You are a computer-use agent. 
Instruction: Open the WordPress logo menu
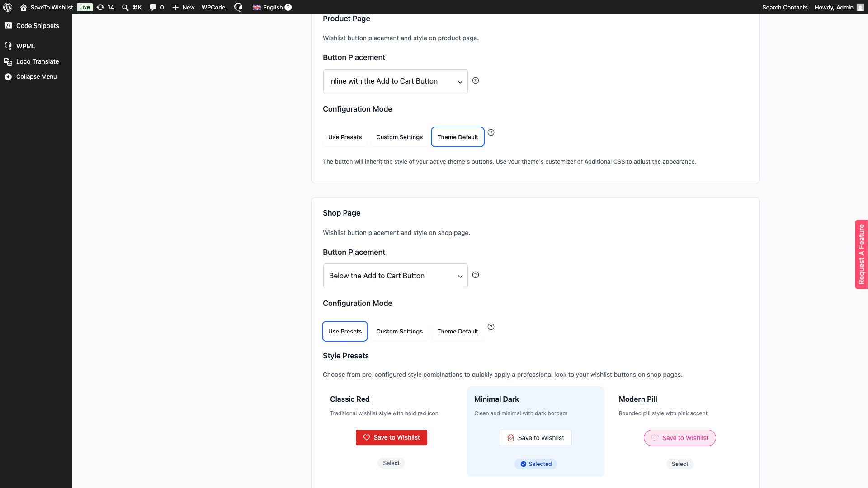point(8,7)
